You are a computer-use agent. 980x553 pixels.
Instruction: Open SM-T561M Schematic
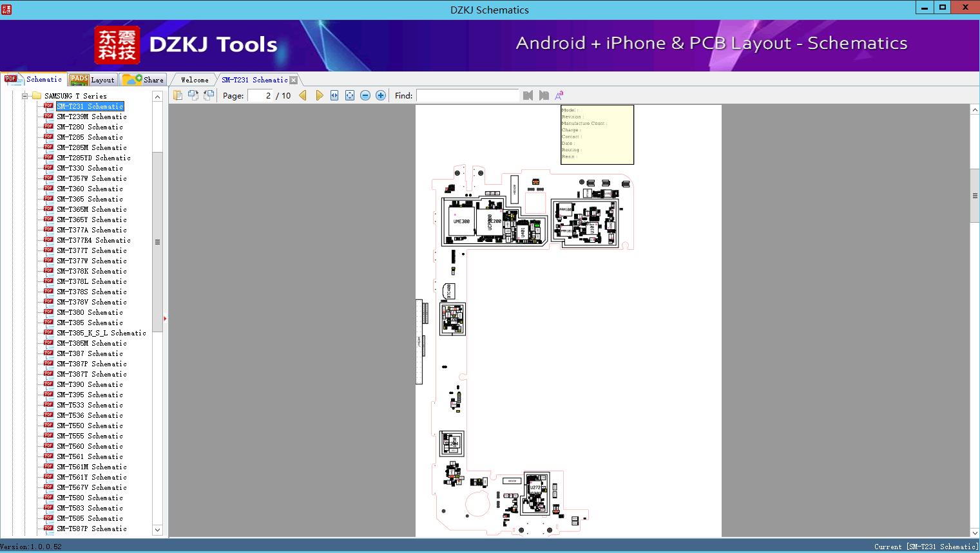[91, 467]
